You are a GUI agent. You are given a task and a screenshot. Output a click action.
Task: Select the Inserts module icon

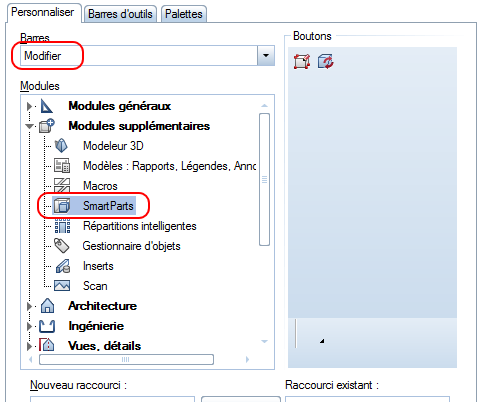[62, 266]
